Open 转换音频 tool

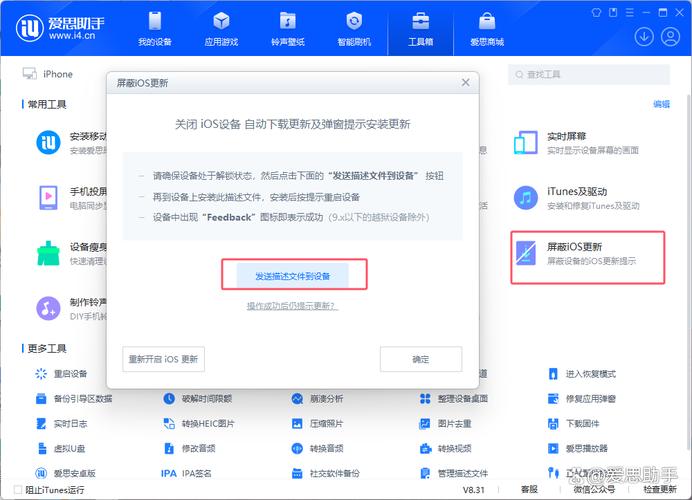pyautogui.click(x=317, y=448)
